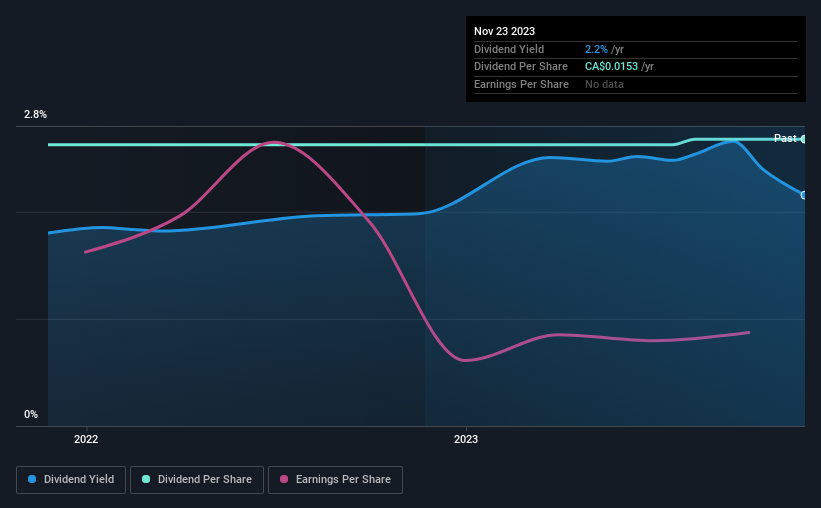Click the Past label on chart
The image size is (821, 508).
[785, 138]
